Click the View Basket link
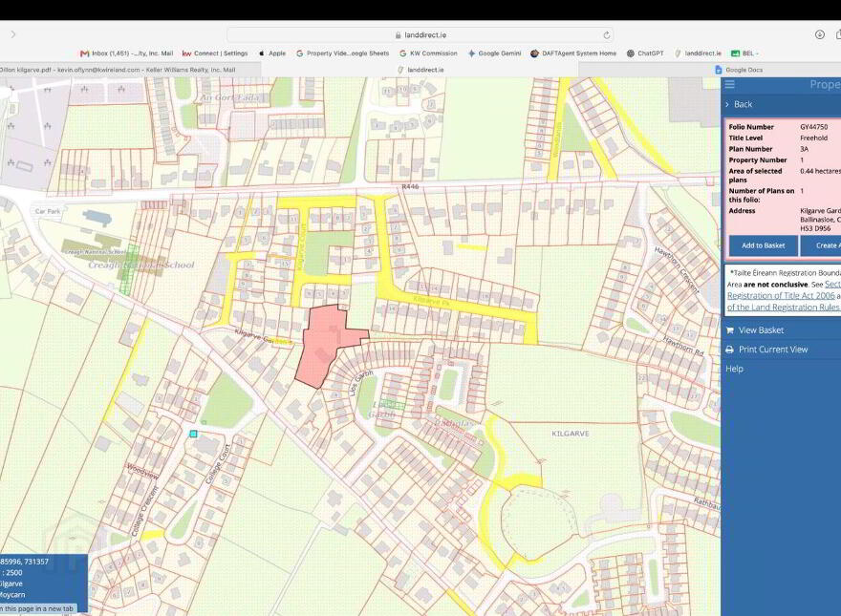Viewport: 841px width, 616px height. click(x=761, y=330)
